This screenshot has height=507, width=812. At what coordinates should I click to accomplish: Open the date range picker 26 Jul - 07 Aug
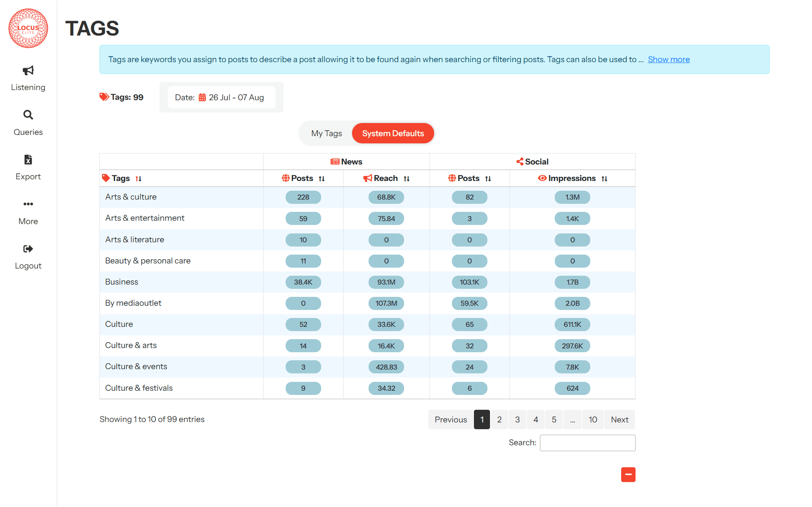(x=236, y=98)
